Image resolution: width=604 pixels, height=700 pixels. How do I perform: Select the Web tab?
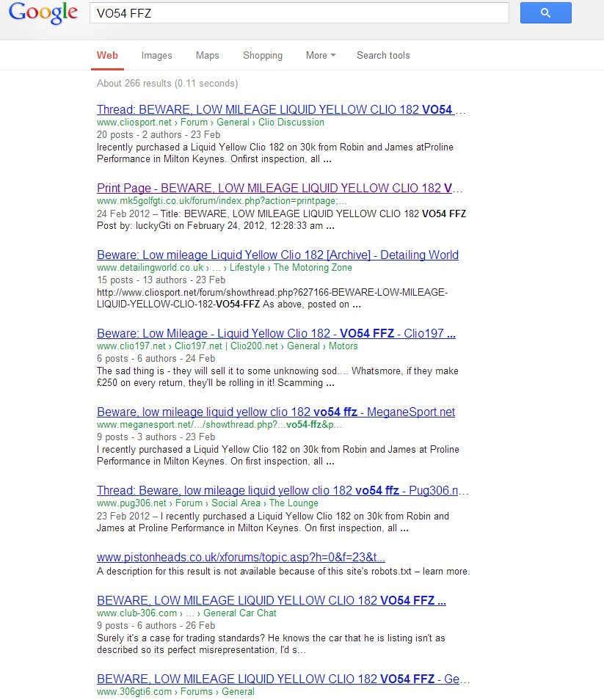click(107, 56)
